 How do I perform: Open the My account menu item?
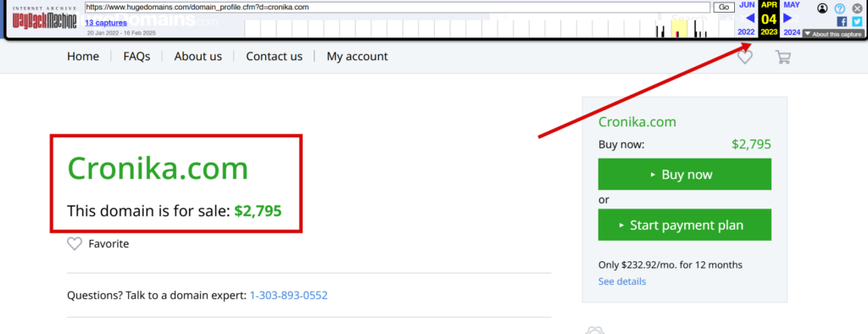tap(357, 57)
